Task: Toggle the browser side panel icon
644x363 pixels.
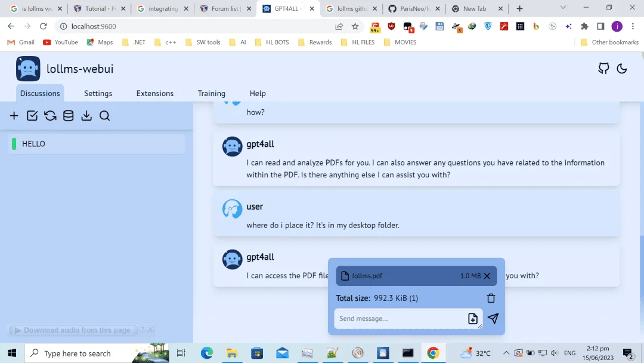Action: [x=600, y=26]
